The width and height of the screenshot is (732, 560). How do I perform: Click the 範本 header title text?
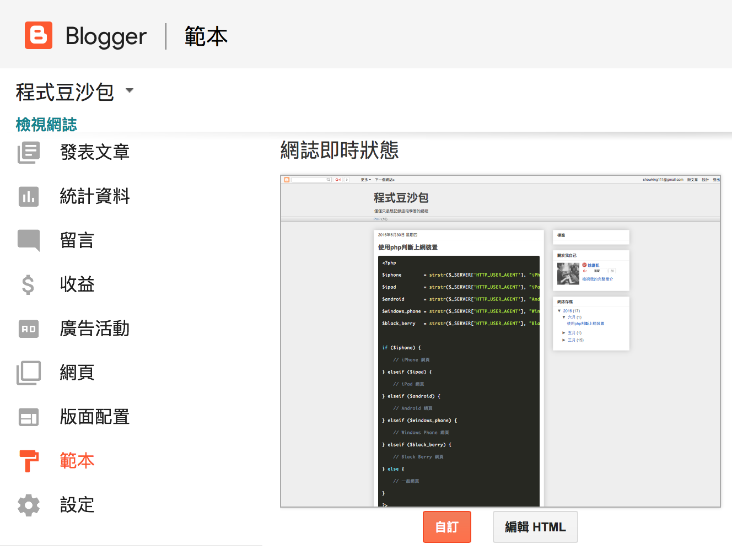(206, 36)
